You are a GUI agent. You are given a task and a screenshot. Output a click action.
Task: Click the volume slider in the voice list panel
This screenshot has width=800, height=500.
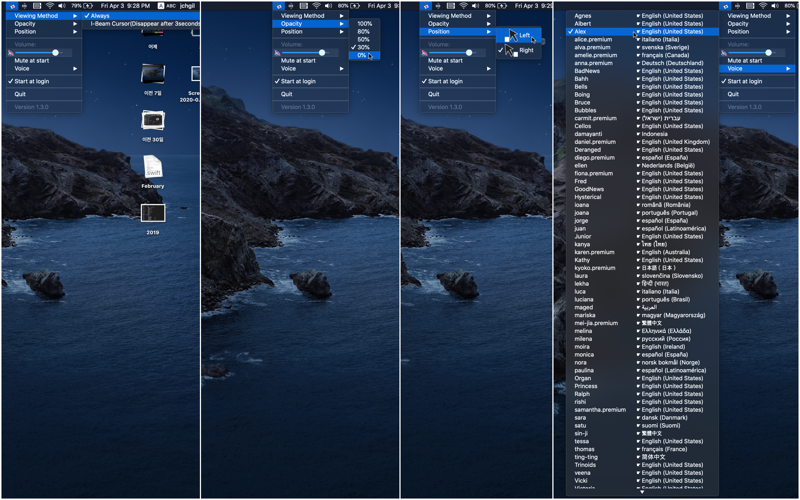[751, 53]
